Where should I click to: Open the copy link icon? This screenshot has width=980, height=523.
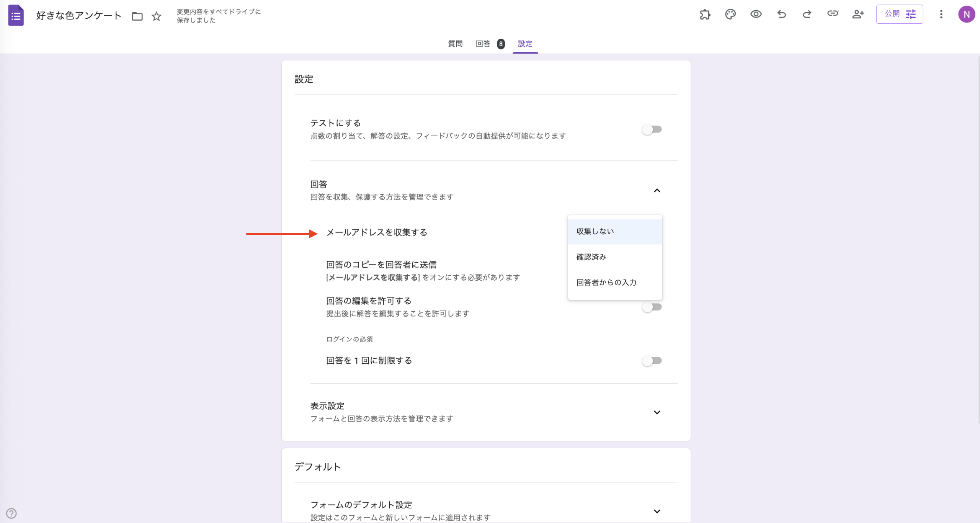pyautogui.click(x=833, y=14)
